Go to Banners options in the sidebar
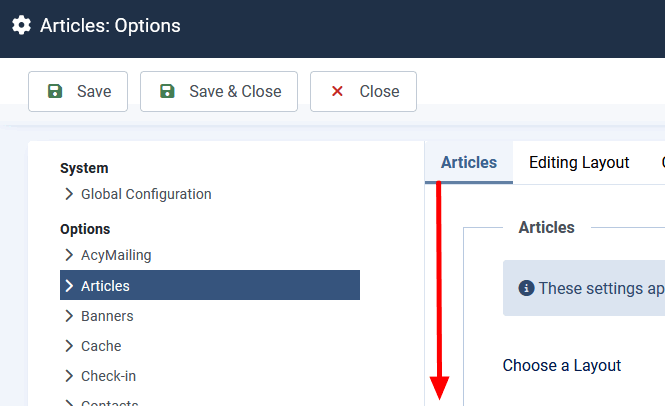This screenshot has width=665, height=406. point(107,316)
